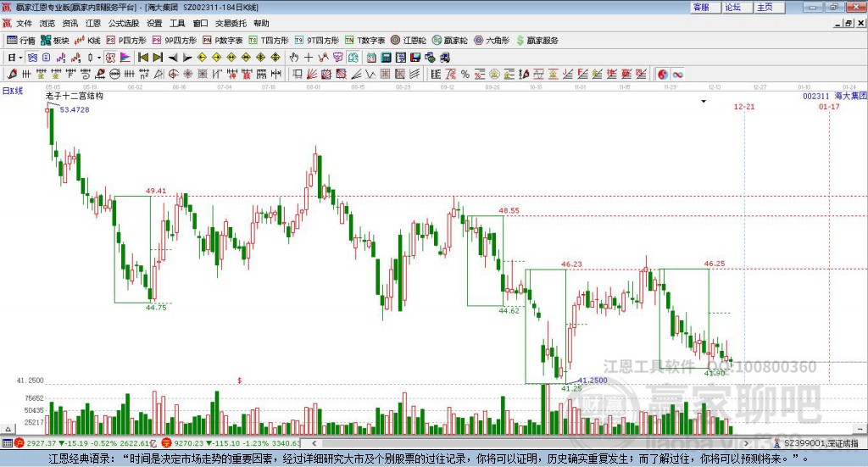Click the 客服 button in title bar

(x=706, y=7)
